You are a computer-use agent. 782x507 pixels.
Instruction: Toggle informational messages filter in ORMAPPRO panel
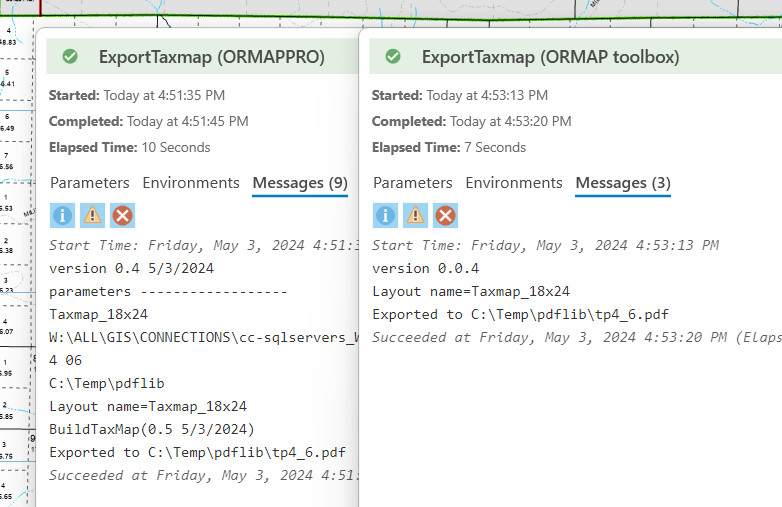(x=62, y=215)
